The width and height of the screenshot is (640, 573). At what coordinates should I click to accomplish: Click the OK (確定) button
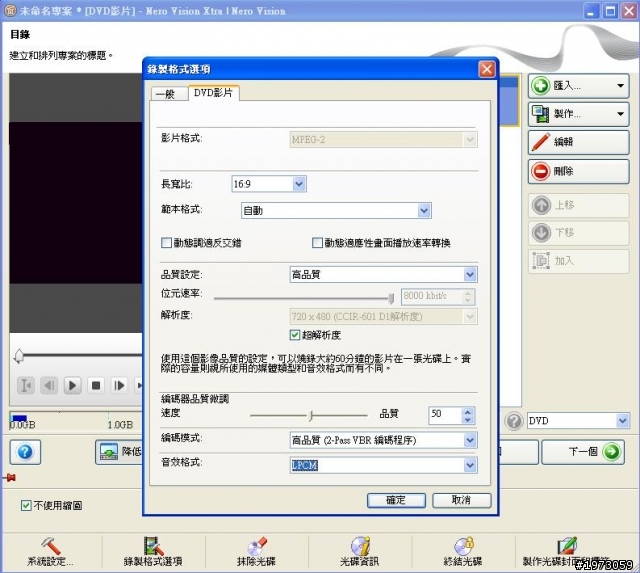pyautogui.click(x=396, y=500)
